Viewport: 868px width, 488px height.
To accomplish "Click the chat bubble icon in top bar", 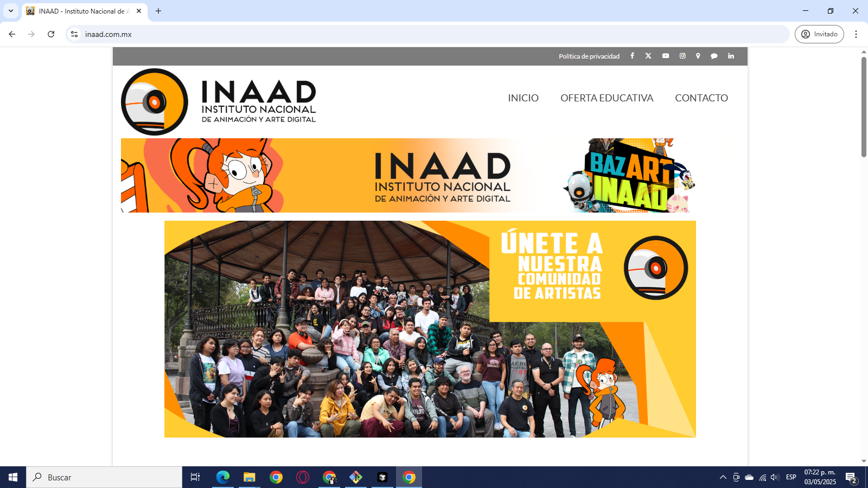I will click(714, 56).
